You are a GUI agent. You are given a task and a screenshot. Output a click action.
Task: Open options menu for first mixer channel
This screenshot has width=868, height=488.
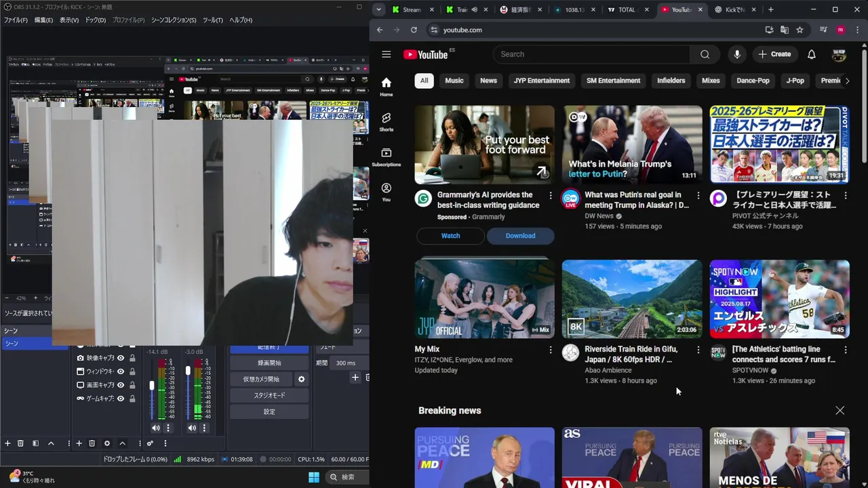tap(168, 428)
